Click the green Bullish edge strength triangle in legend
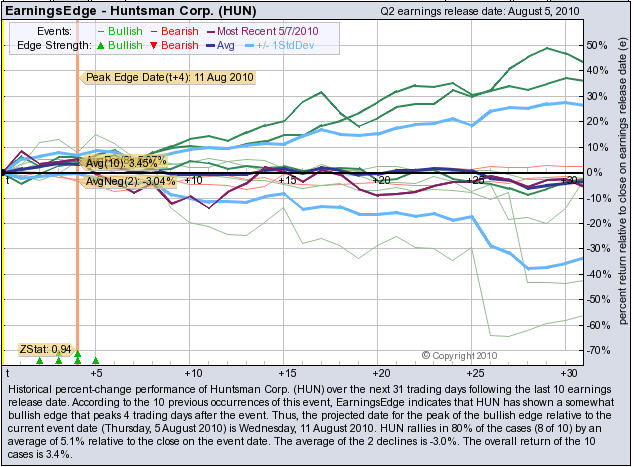634x467 pixels. click(x=101, y=46)
